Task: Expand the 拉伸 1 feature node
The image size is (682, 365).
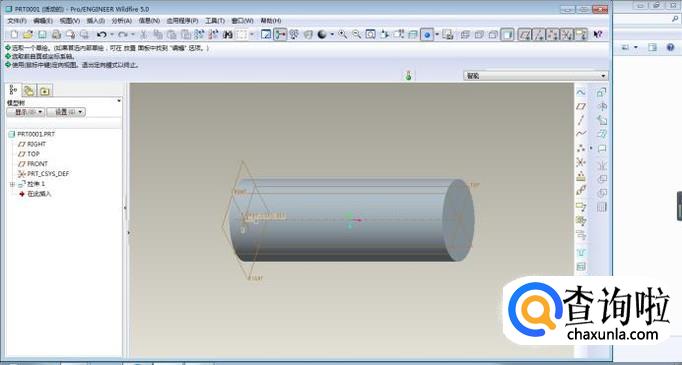Action: 12,184
